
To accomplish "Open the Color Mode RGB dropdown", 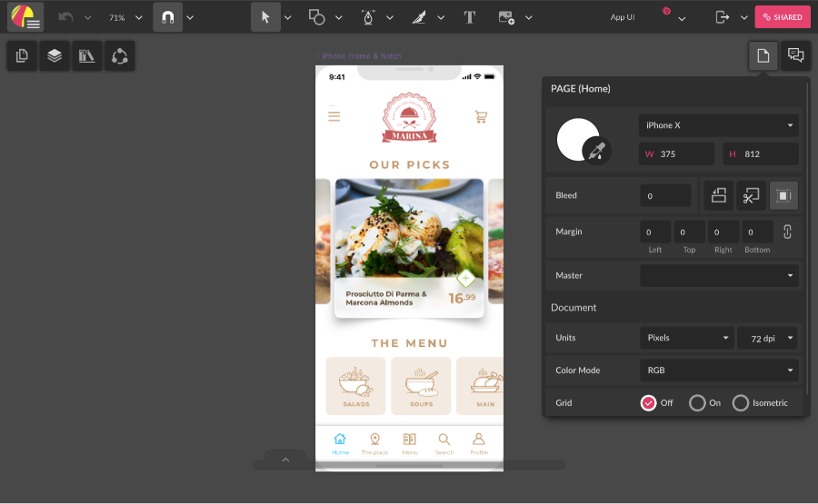I will coord(717,371).
